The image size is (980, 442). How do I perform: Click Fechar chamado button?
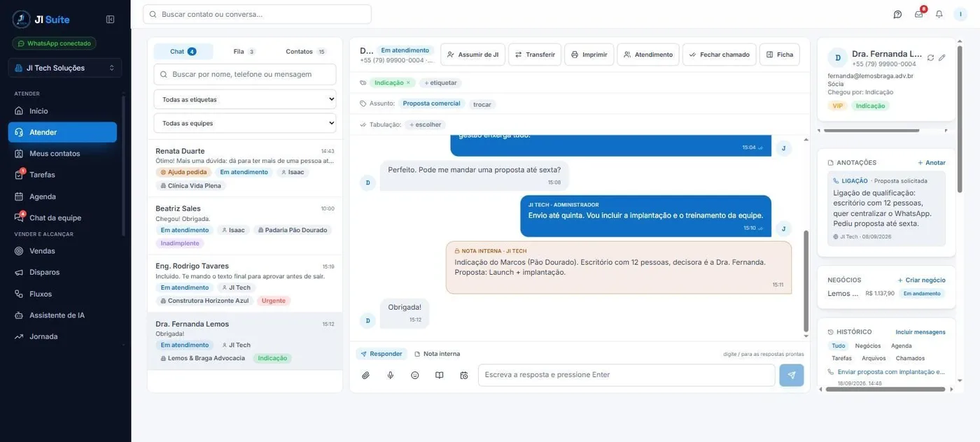pos(720,55)
